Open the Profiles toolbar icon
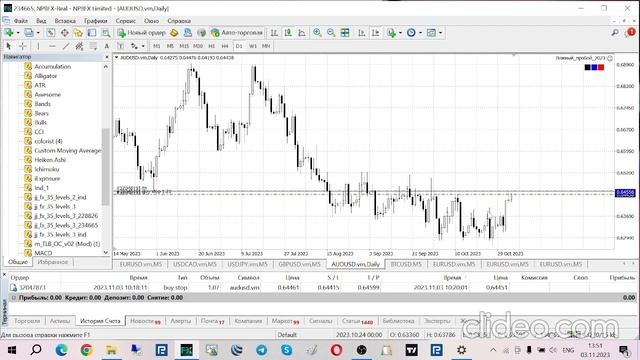Viewport: 640px width, 360px height. pyautogui.click(x=29, y=33)
